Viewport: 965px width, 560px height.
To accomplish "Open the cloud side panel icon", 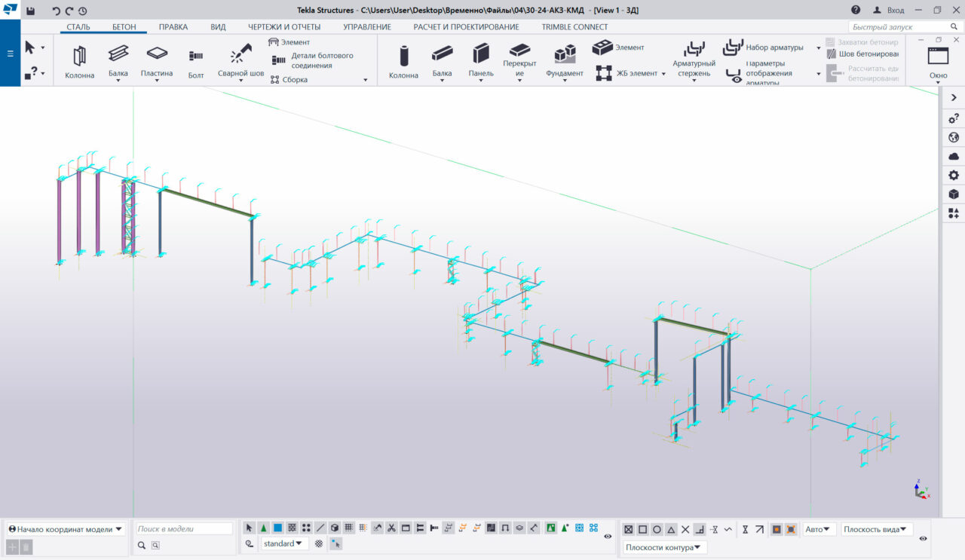I will point(954,156).
